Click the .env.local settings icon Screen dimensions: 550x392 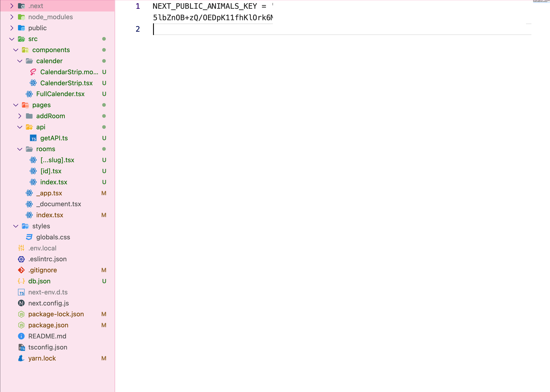(x=21, y=248)
